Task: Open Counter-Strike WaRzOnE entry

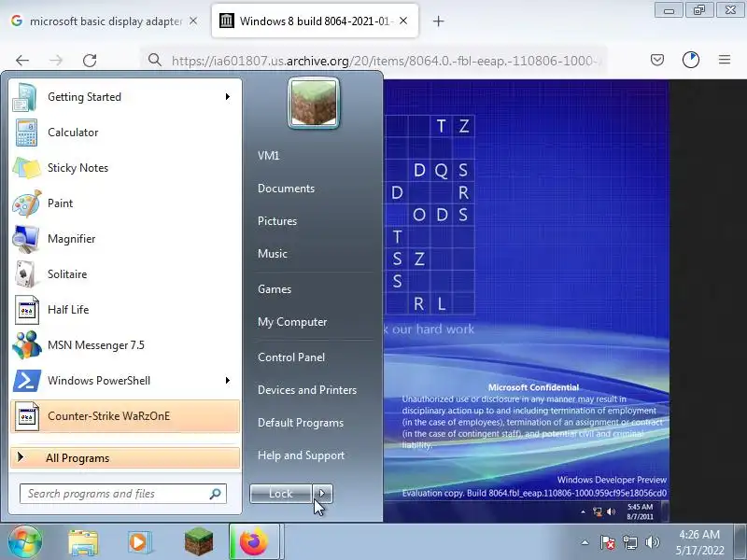Action: [125, 416]
